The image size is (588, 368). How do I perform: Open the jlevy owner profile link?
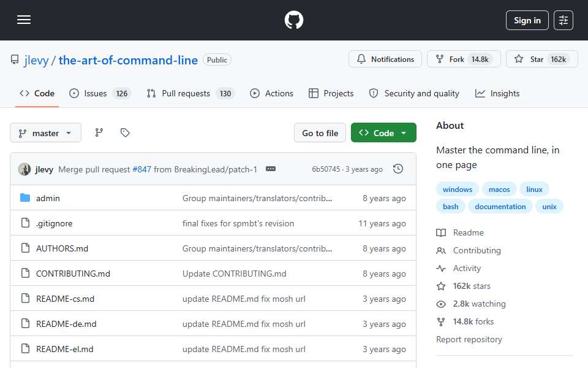point(36,60)
